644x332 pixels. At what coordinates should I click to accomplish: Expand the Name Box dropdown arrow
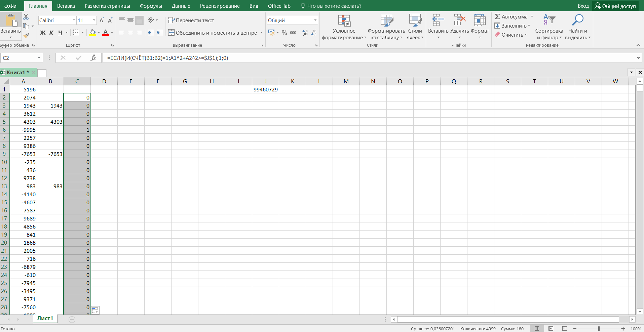[39, 58]
